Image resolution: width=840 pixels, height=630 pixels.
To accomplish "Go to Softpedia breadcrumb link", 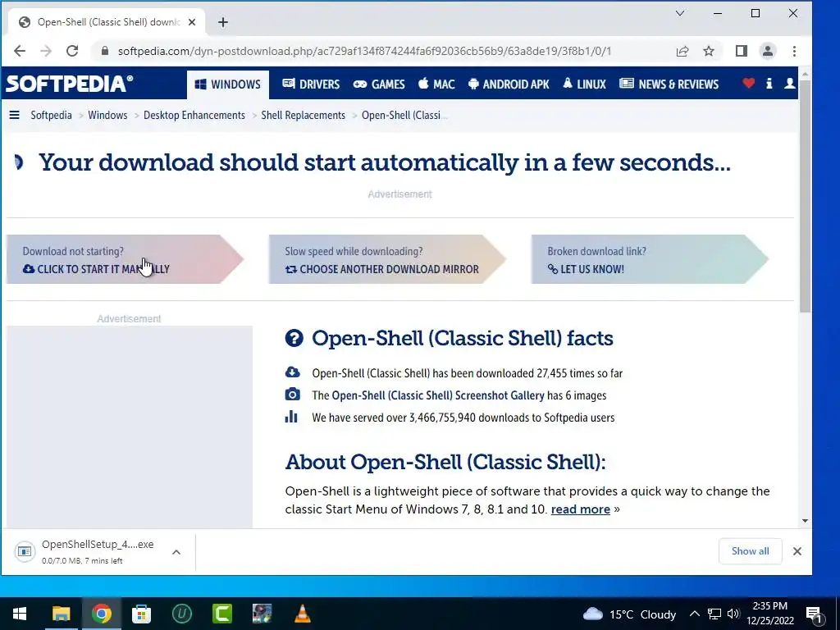I will point(51,115).
